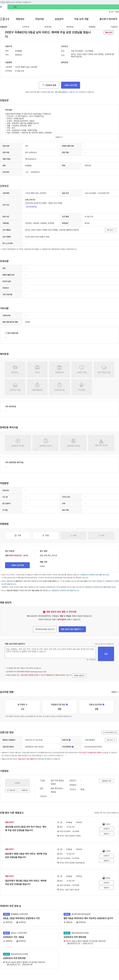Expand 더보기 in 입사지원 현황
Image resolution: width=119 pixels, height=980 pixels.
coord(115,692)
